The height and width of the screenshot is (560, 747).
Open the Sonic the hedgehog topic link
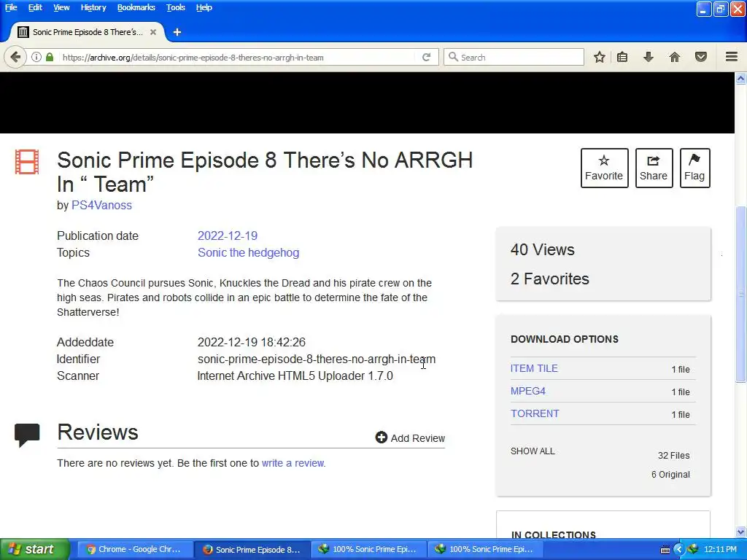(249, 252)
